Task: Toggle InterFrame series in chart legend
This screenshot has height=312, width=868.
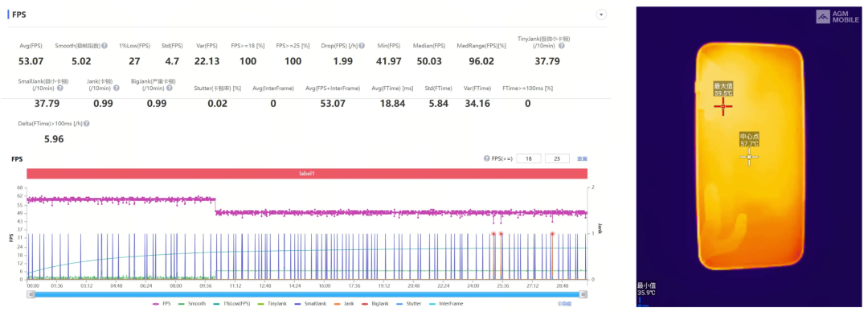Action: [x=445, y=304]
